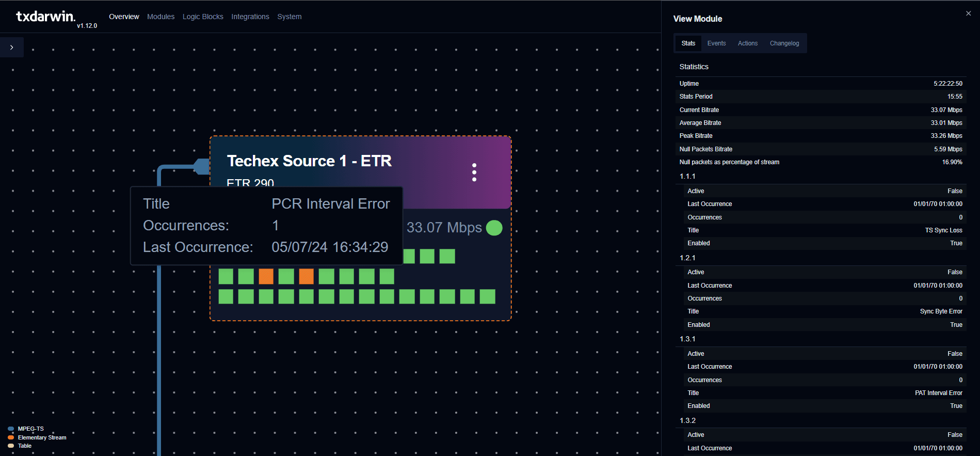Select the Techex Source 1 - ETR module title

(309, 161)
